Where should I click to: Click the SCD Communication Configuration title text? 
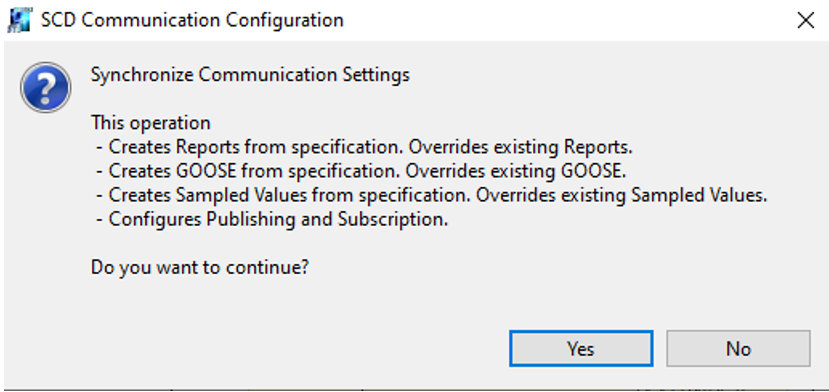click(x=192, y=21)
